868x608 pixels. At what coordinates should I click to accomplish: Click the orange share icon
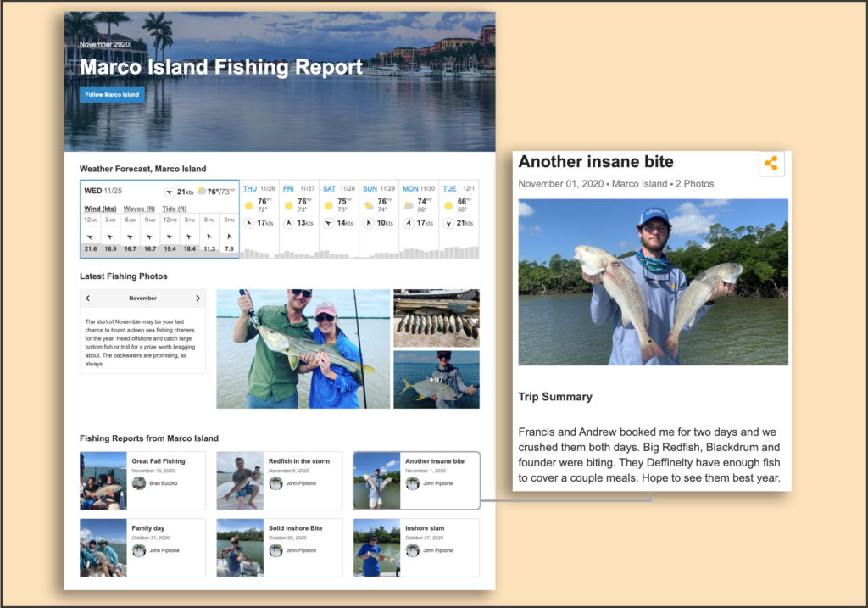point(771,164)
